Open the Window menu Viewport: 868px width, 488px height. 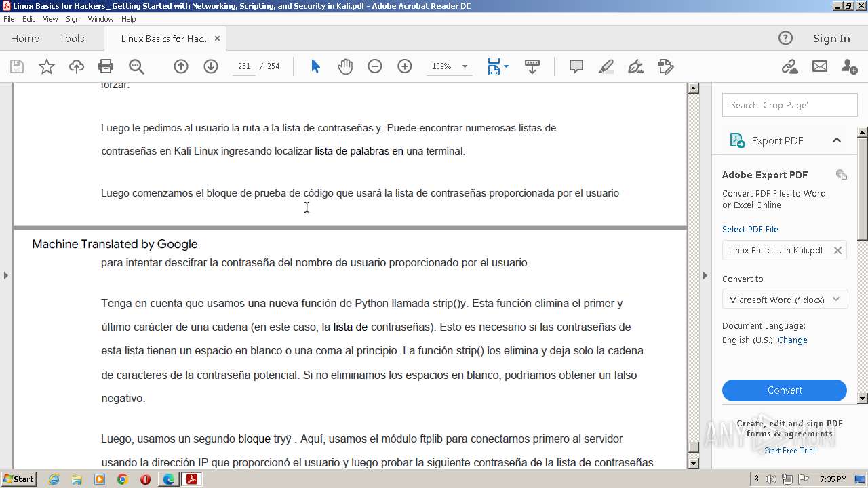[100, 19]
